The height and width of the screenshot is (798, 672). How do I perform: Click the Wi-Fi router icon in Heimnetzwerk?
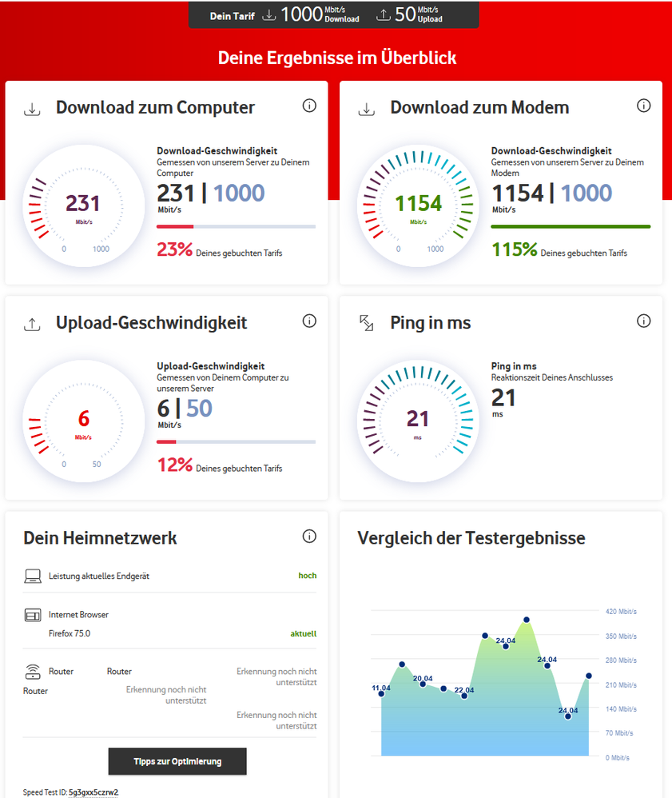(x=33, y=672)
